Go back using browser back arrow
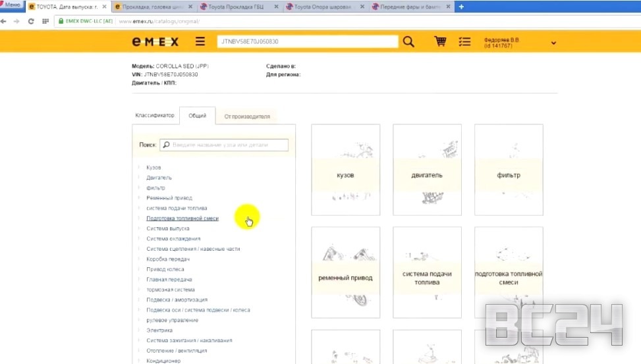 5,21
